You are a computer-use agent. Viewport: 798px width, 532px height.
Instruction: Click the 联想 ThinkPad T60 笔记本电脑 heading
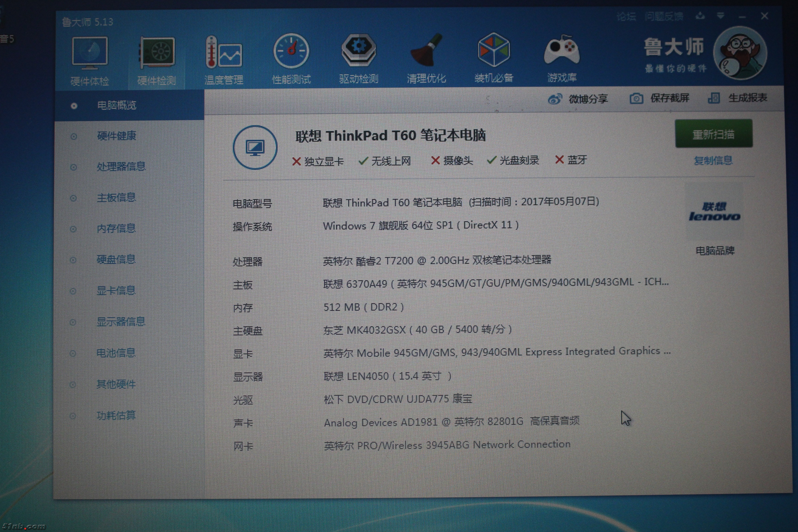(x=390, y=136)
